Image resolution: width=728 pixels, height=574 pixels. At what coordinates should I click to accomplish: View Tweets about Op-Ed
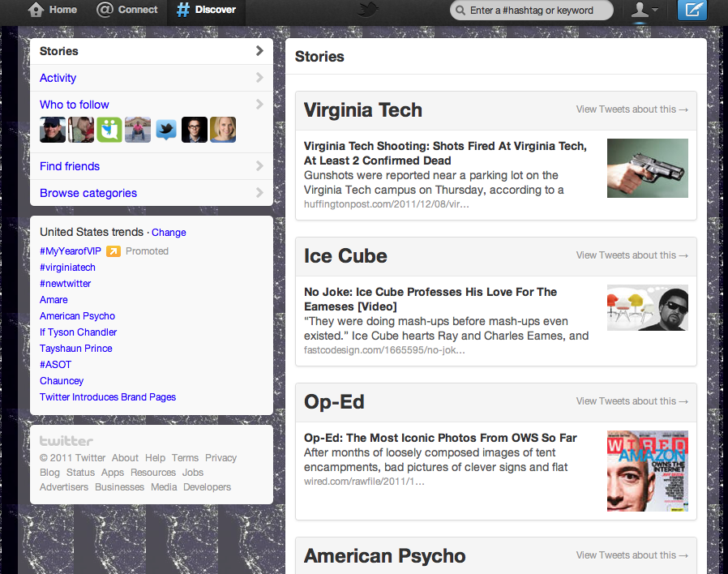tap(632, 401)
